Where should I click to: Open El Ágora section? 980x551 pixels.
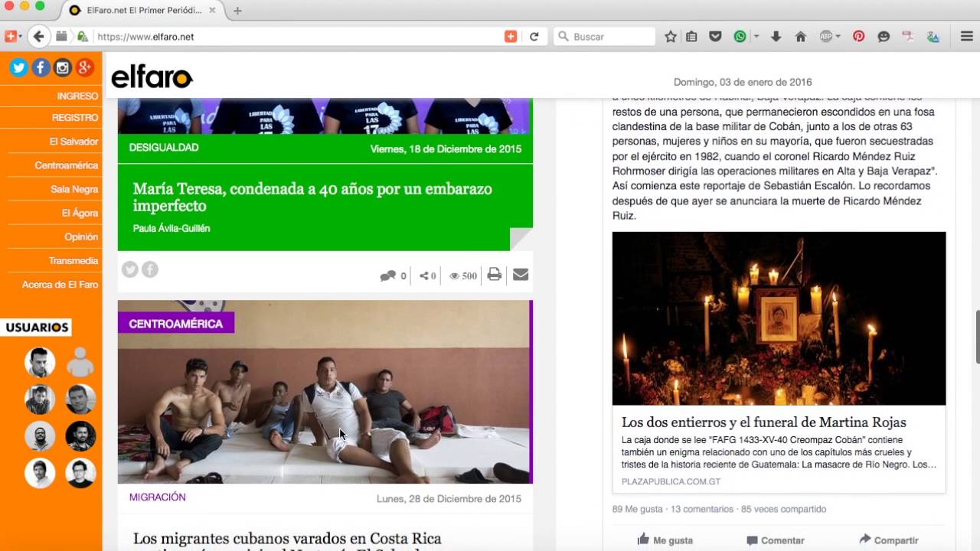(80, 213)
